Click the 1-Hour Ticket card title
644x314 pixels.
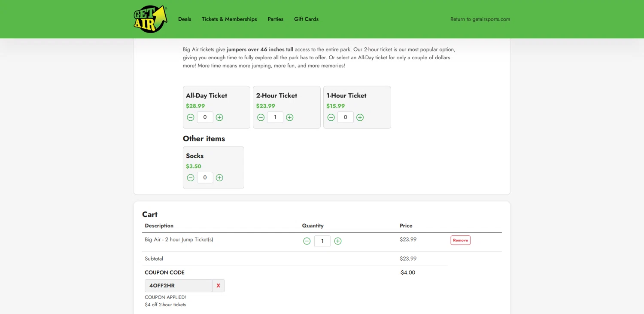click(346, 95)
